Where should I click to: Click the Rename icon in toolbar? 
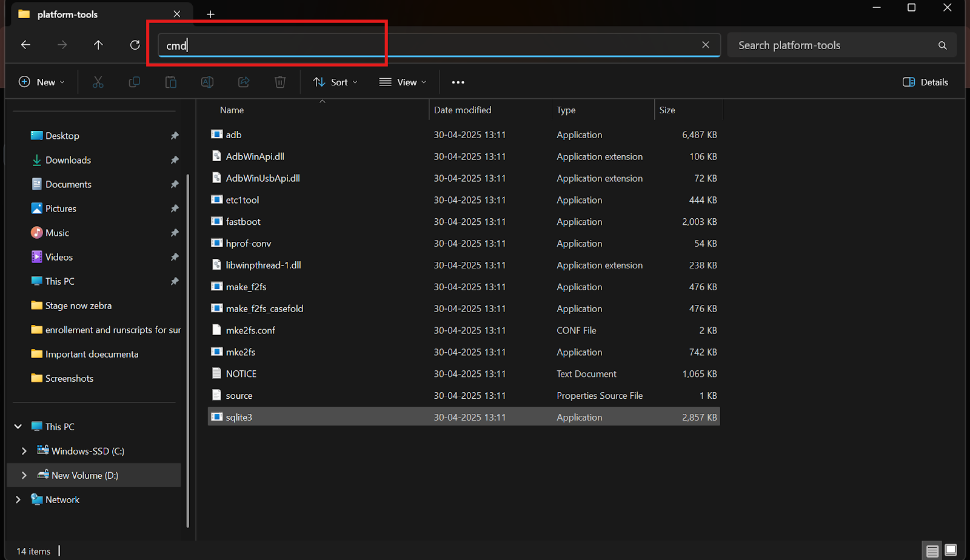(207, 82)
